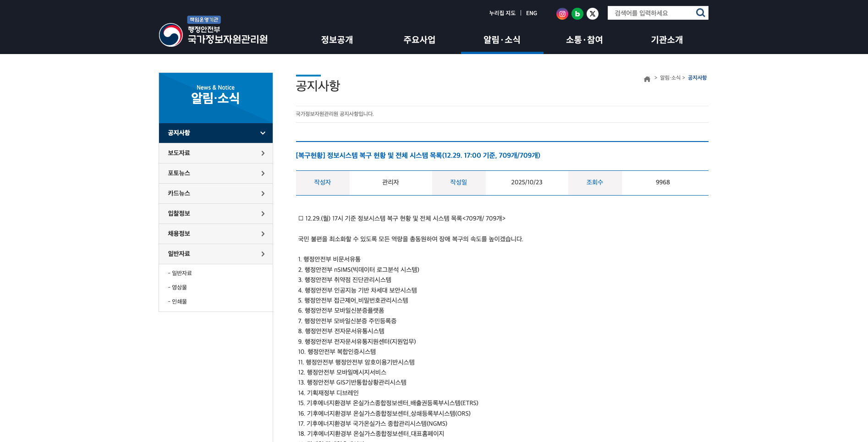Click the search magnifier icon

click(700, 12)
